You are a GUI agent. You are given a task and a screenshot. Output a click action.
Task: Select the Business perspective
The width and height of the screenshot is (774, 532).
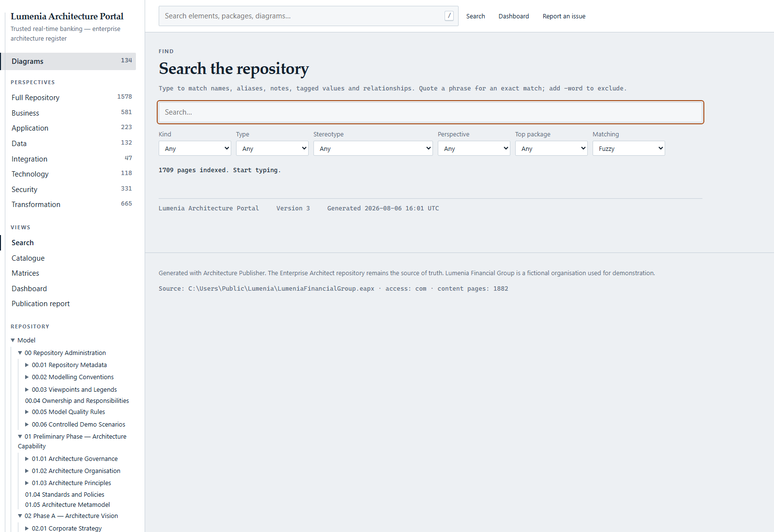[x=72, y=113]
